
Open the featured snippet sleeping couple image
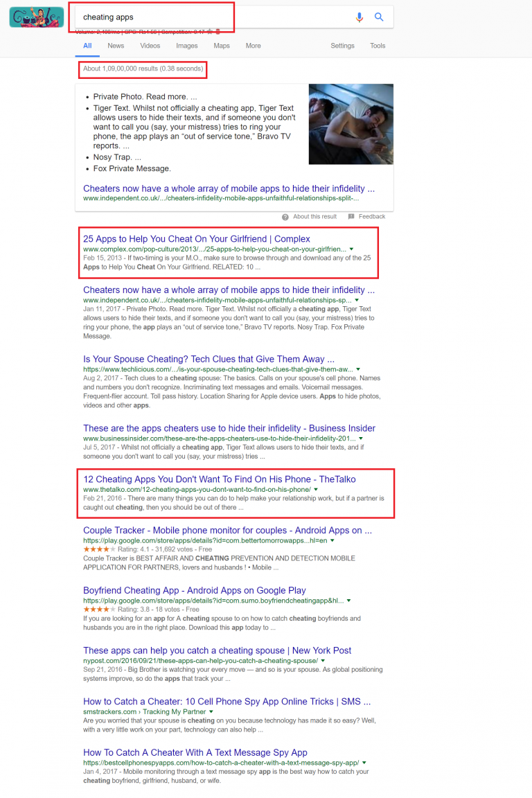point(351,124)
